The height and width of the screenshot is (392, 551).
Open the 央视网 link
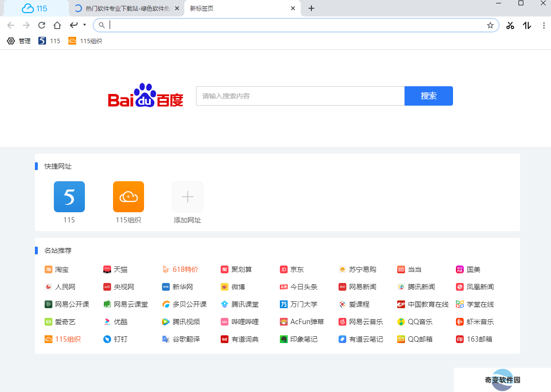click(119, 287)
